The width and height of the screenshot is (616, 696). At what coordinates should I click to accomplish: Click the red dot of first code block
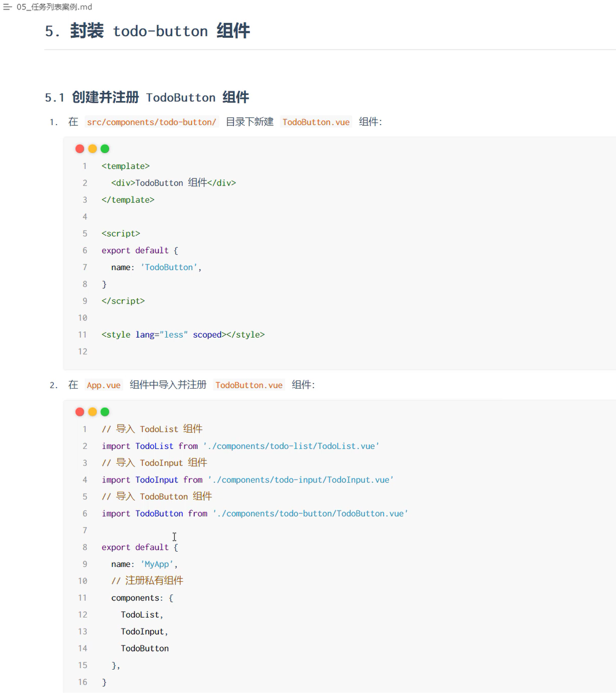pos(80,149)
